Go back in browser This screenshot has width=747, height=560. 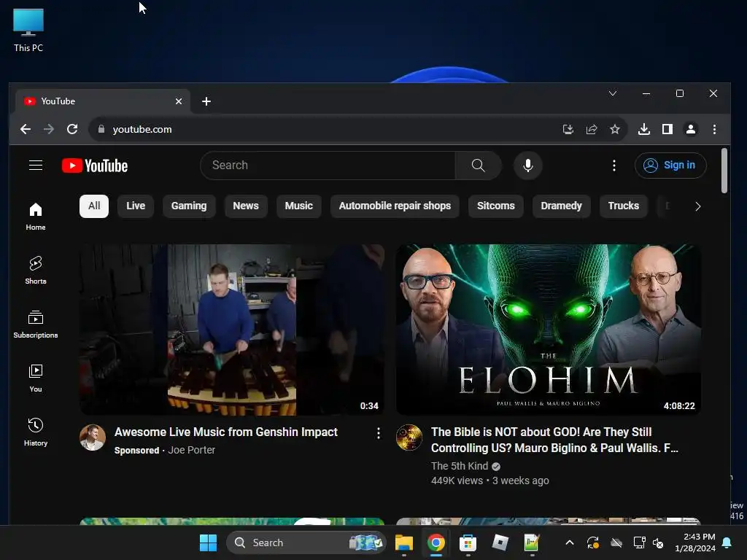click(x=26, y=129)
